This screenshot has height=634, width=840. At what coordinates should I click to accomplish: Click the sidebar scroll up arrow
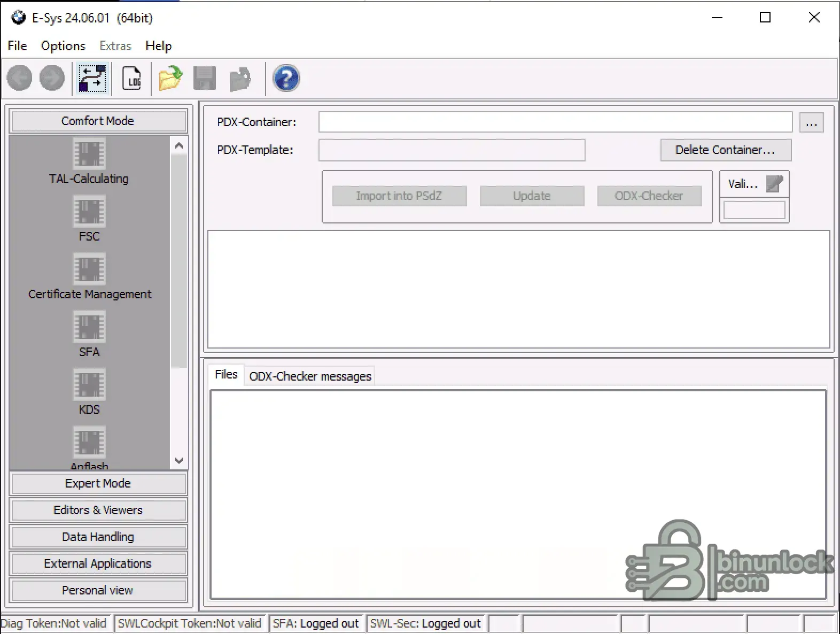click(179, 145)
